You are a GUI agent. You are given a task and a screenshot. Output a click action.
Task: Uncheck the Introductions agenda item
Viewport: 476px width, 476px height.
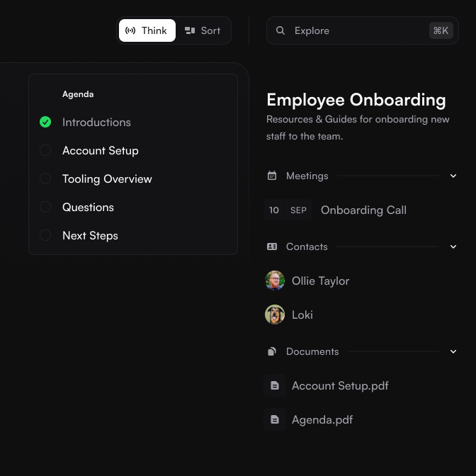coord(45,122)
